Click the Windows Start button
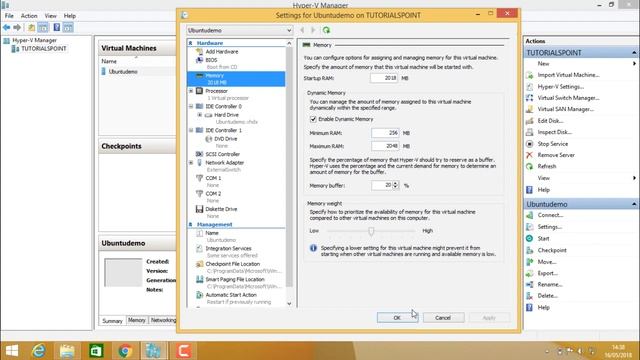Screen dimensions: 640x360 pyautogui.click(x=12, y=351)
